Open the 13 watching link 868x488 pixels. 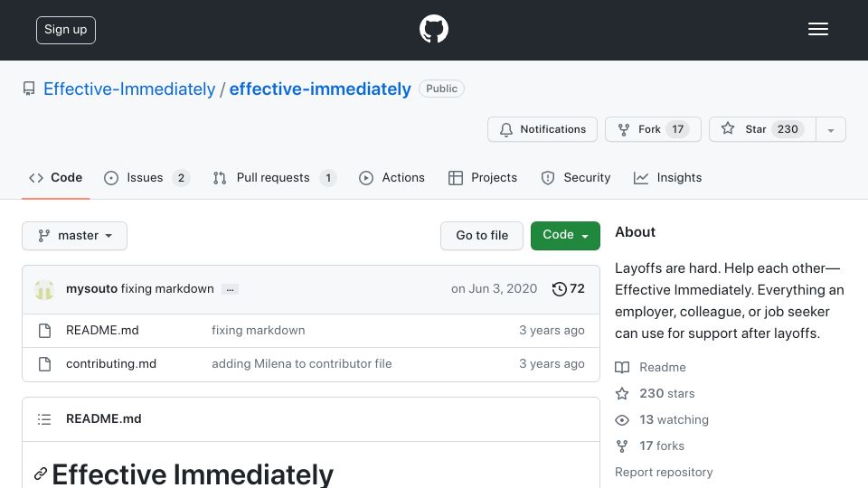(x=662, y=420)
